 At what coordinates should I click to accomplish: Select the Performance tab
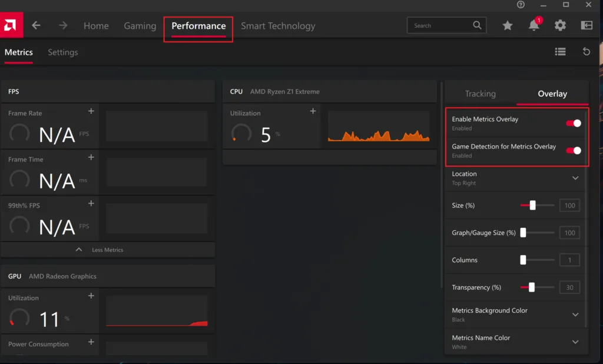pyautogui.click(x=198, y=26)
